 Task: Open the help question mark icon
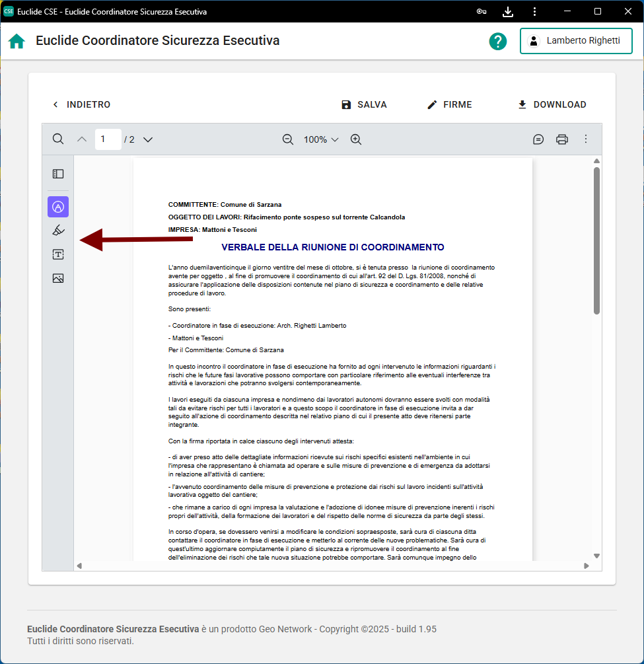(497, 41)
